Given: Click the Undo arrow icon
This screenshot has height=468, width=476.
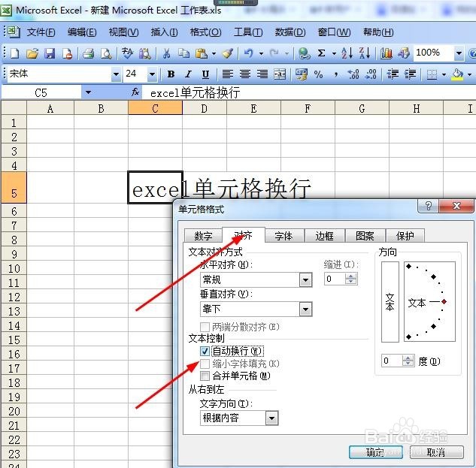Looking at the screenshot, I should click(x=249, y=53).
